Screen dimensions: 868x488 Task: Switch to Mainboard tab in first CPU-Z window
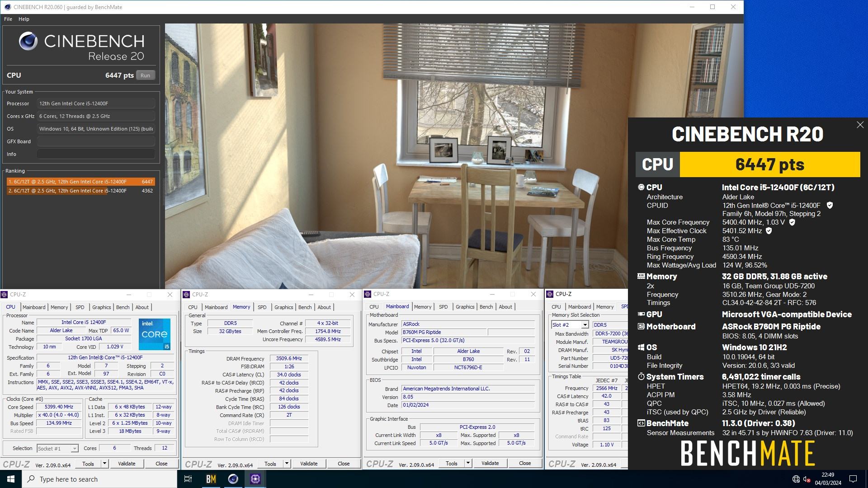[34, 307]
